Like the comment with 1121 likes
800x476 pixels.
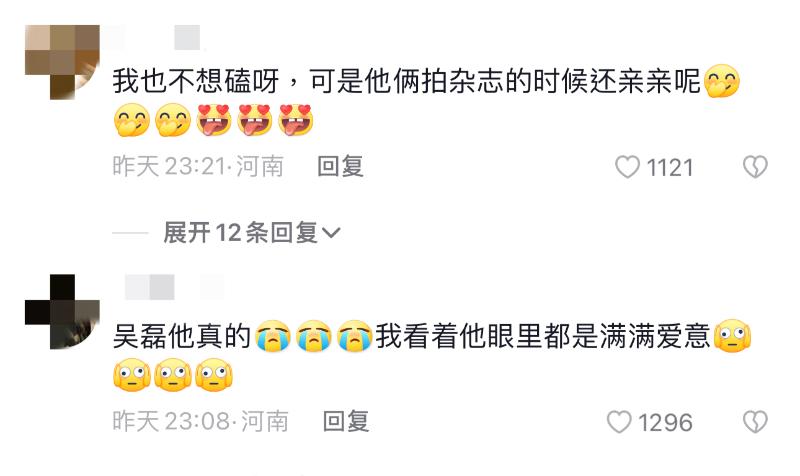click(x=627, y=167)
